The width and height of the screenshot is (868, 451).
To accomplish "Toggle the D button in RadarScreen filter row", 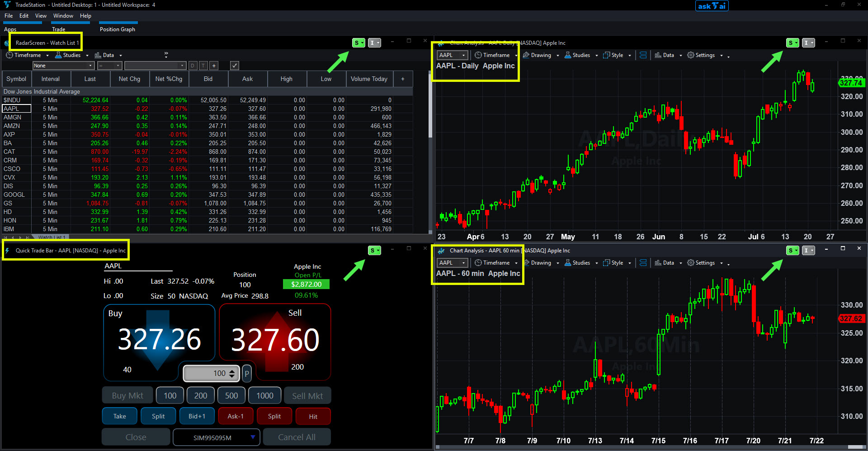I will tap(193, 66).
